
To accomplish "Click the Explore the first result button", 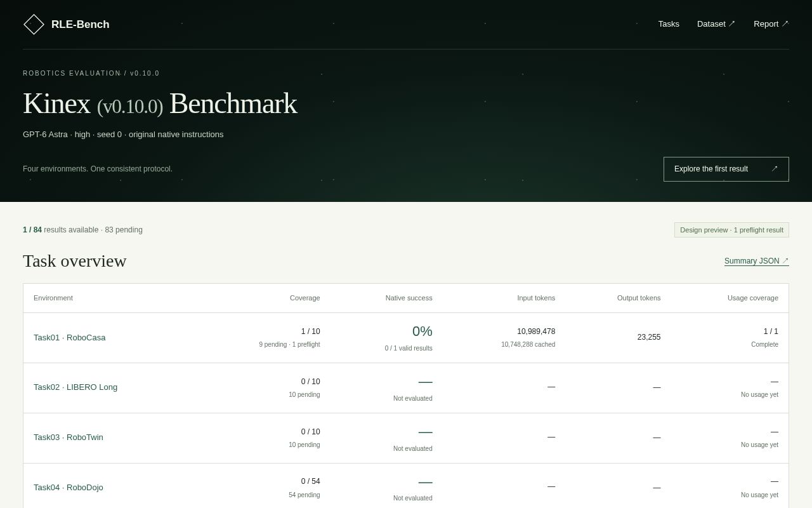I will [726, 169].
